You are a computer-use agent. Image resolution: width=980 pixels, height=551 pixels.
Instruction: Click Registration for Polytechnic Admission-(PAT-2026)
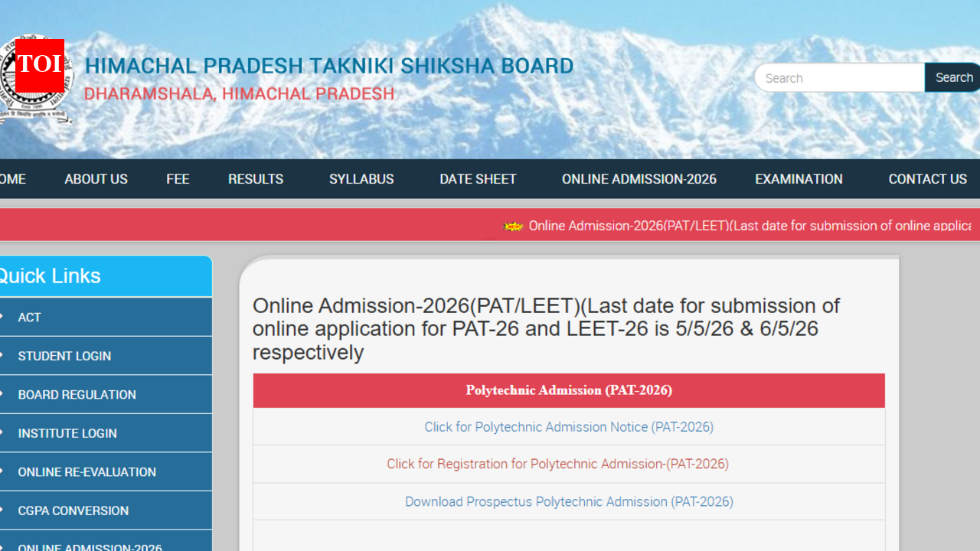click(557, 464)
